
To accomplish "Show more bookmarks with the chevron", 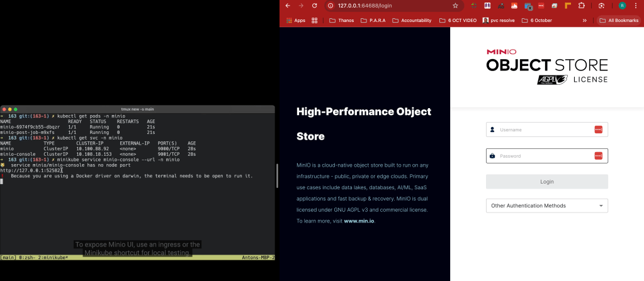I will [584, 21].
